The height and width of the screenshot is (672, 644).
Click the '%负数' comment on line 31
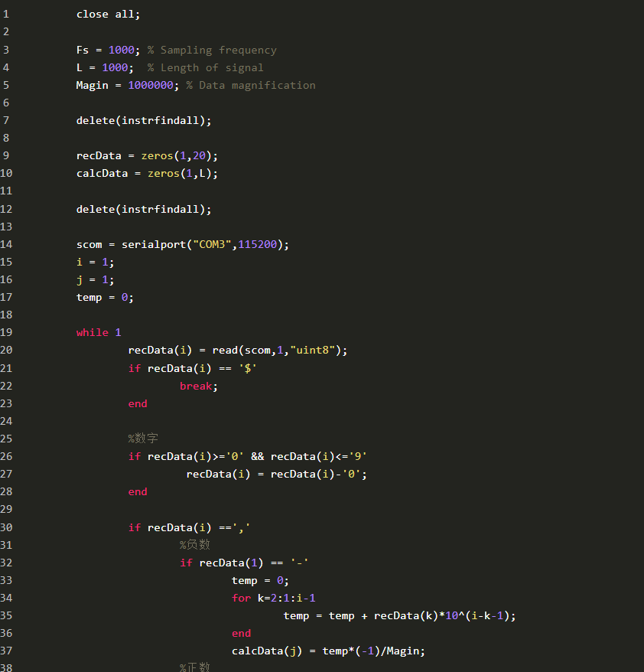coord(195,545)
